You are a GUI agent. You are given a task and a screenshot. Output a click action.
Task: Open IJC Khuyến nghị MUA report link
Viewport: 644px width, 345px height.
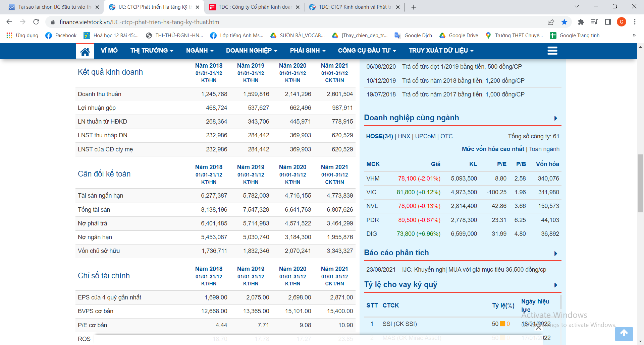474,270
